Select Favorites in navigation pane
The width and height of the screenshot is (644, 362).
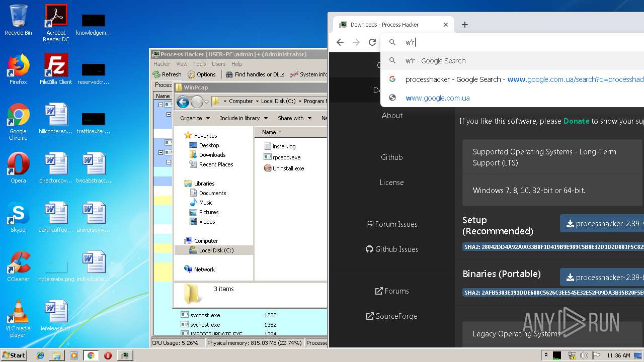click(201, 136)
